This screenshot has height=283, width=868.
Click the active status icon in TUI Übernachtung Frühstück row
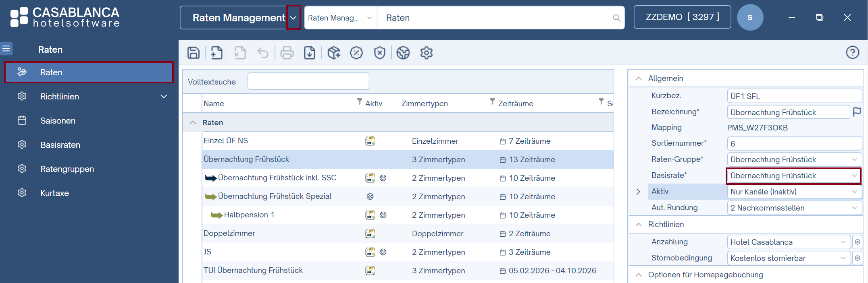click(x=370, y=271)
